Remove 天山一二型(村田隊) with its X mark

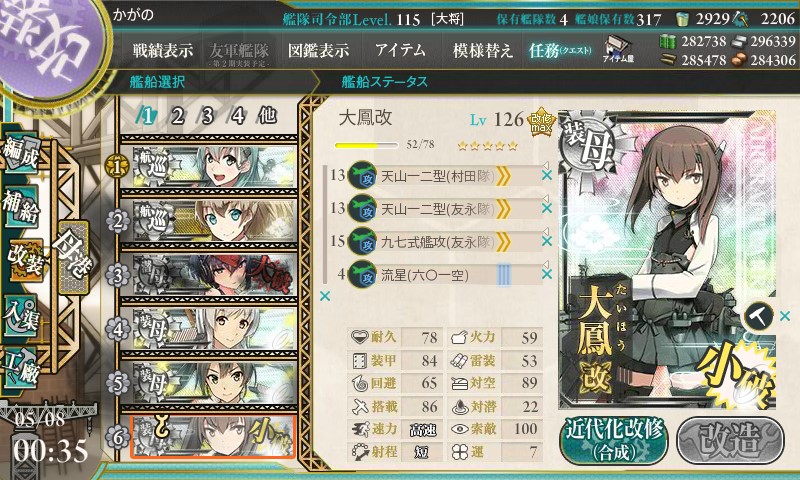[546, 175]
